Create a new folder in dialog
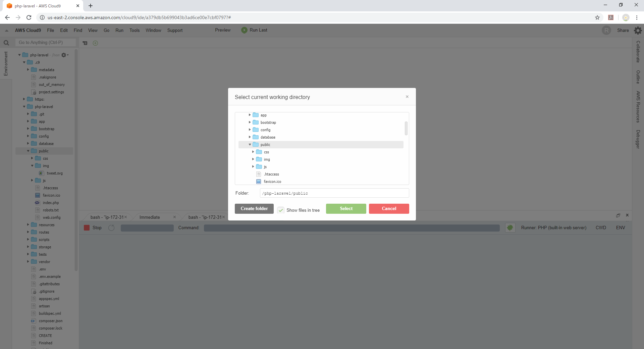The image size is (644, 349). coord(254,209)
